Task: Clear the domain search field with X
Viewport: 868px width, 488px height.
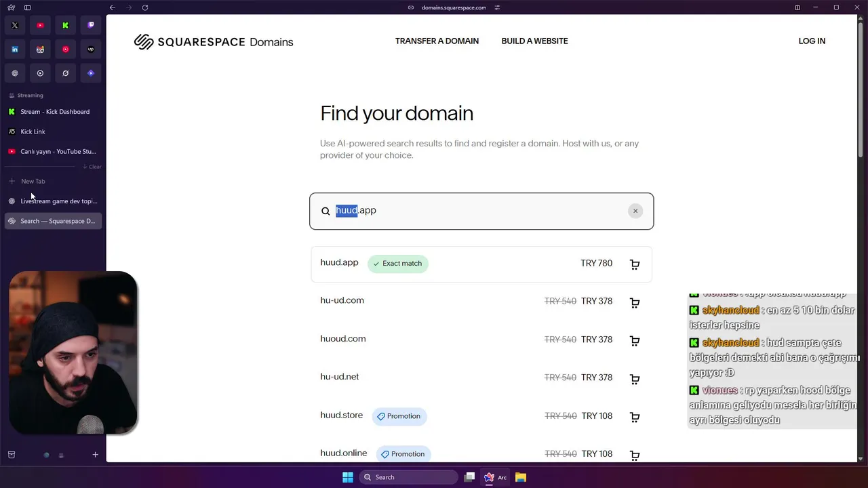Action: (x=635, y=211)
